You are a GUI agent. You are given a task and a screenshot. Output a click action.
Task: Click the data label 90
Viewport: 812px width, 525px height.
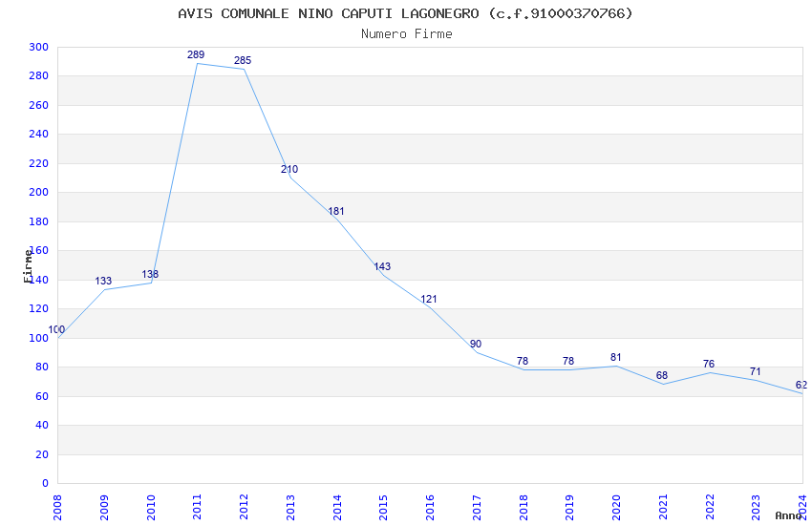[x=476, y=344]
